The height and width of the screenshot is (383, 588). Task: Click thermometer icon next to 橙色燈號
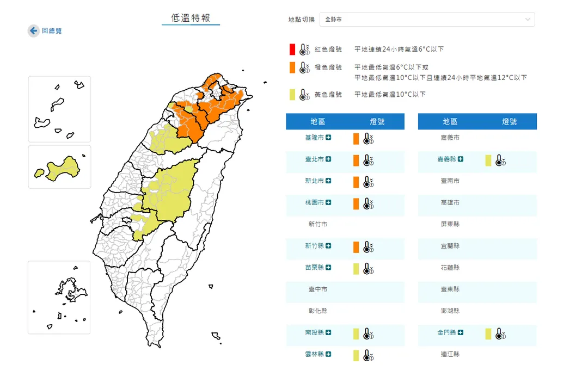pos(304,67)
